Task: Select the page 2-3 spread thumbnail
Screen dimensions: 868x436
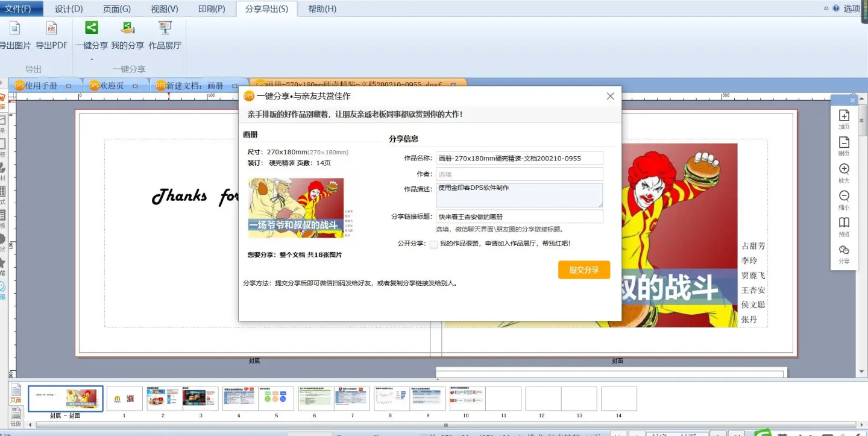Action: [182, 399]
